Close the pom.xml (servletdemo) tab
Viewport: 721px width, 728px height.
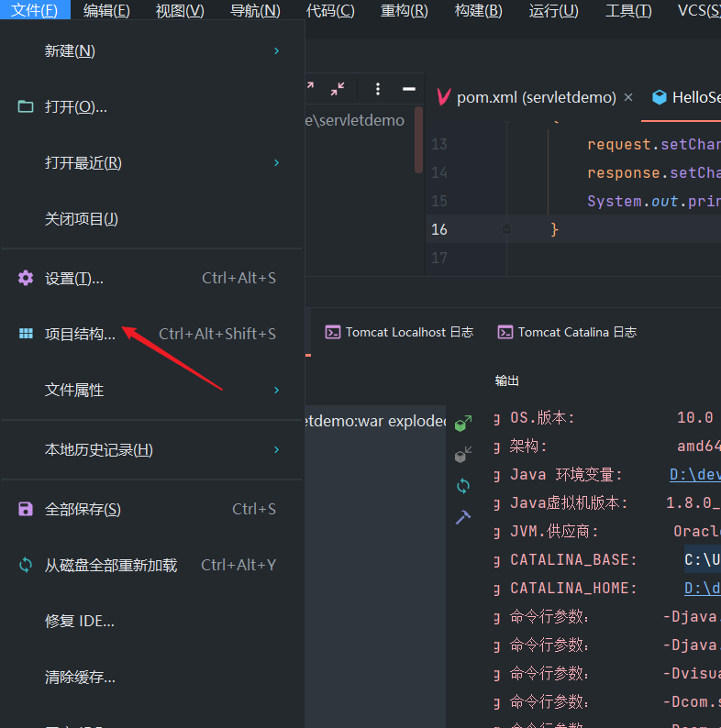point(628,97)
